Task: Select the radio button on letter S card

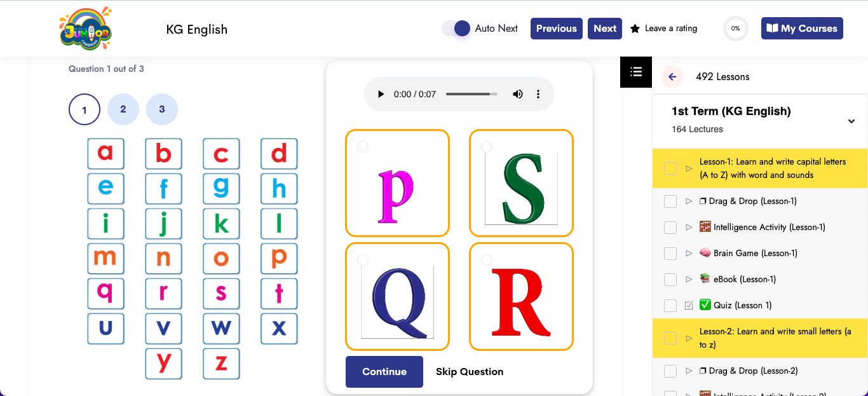Action: pos(486,146)
